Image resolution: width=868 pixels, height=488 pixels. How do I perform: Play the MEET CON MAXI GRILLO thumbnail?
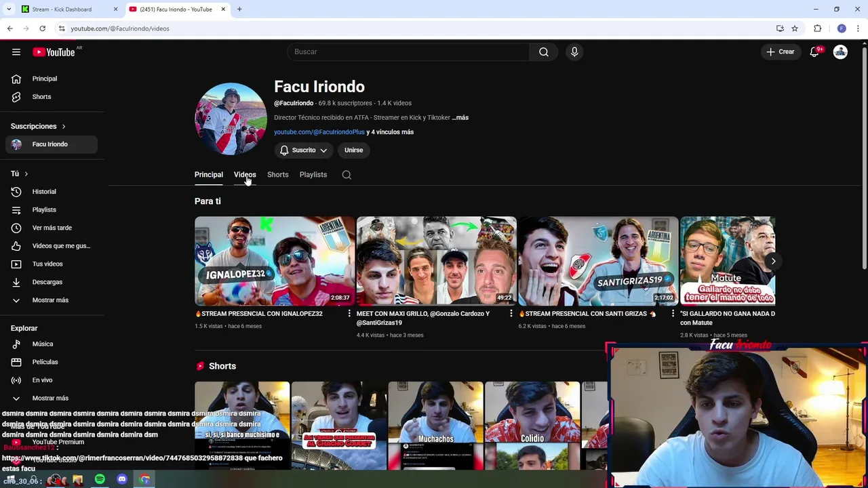coord(437,262)
